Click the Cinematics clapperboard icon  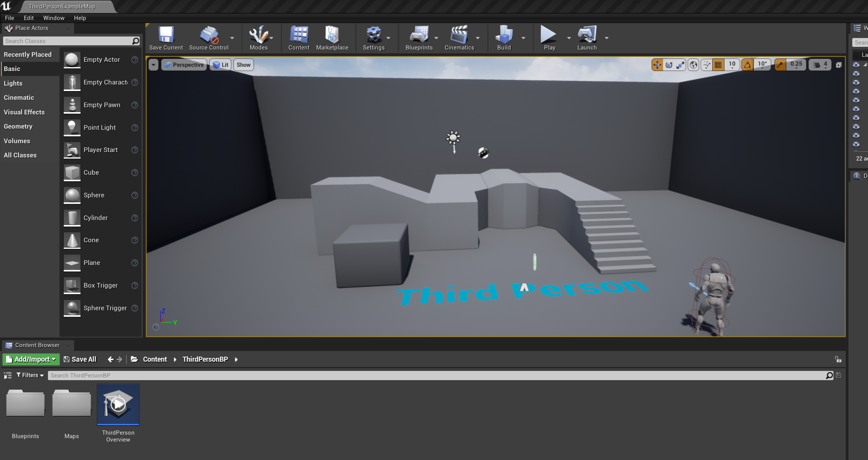pos(459,38)
